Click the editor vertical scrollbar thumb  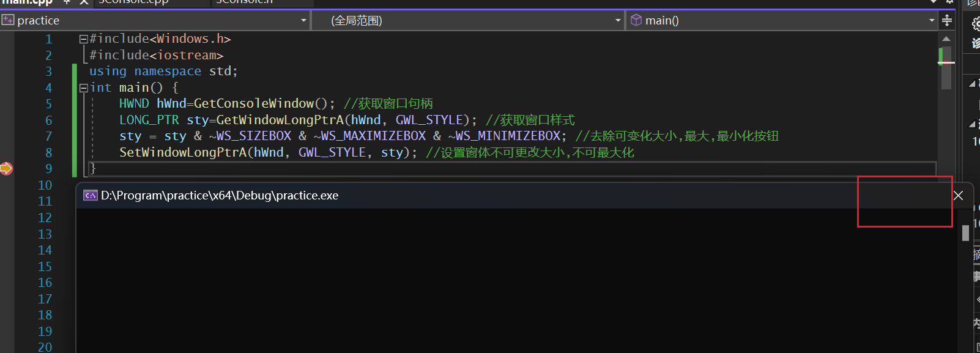pyautogui.click(x=946, y=69)
